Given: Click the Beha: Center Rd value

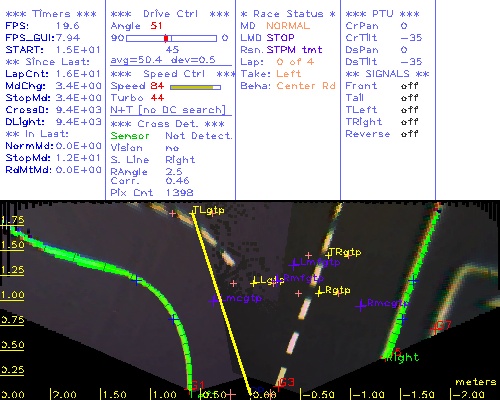Looking at the screenshot, I should [306, 86].
